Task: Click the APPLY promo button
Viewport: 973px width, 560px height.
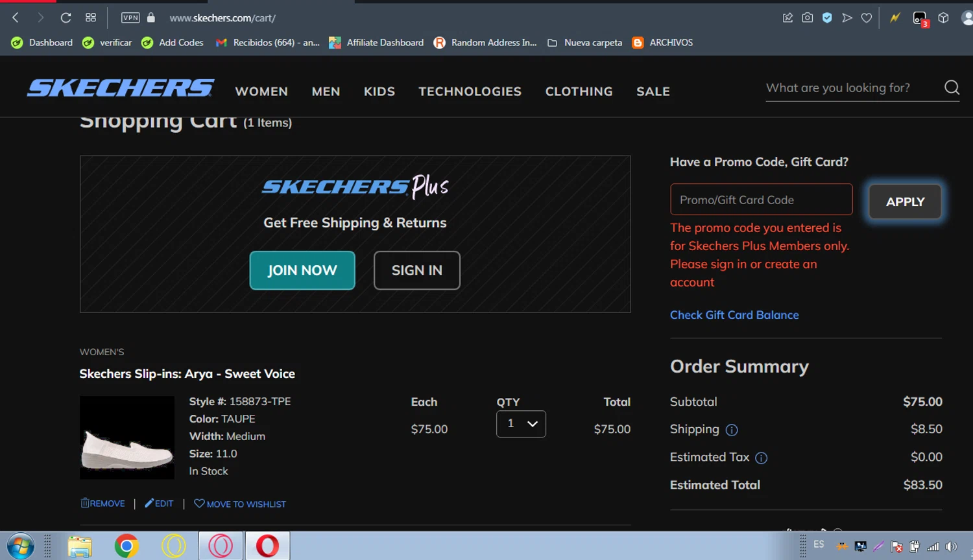Action: [905, 202]
